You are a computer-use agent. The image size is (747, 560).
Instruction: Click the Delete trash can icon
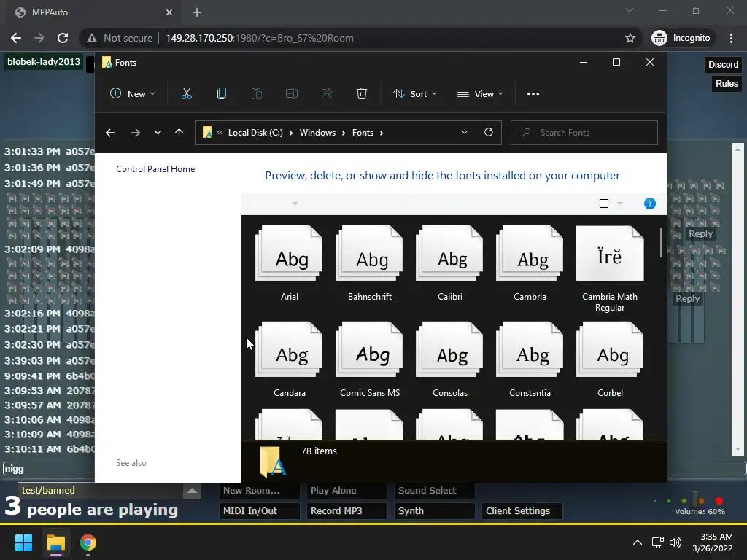point(362,94)
